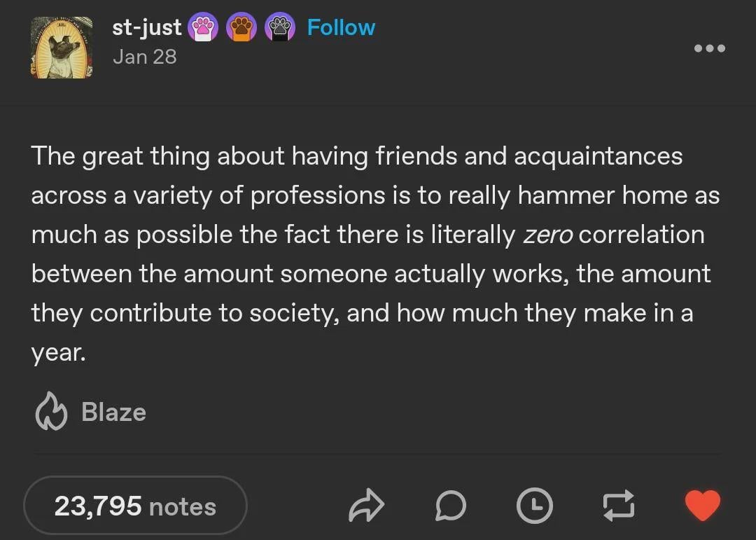756x540 pixels.
Task: Select the Blaze flame icon
Action: 51,412
